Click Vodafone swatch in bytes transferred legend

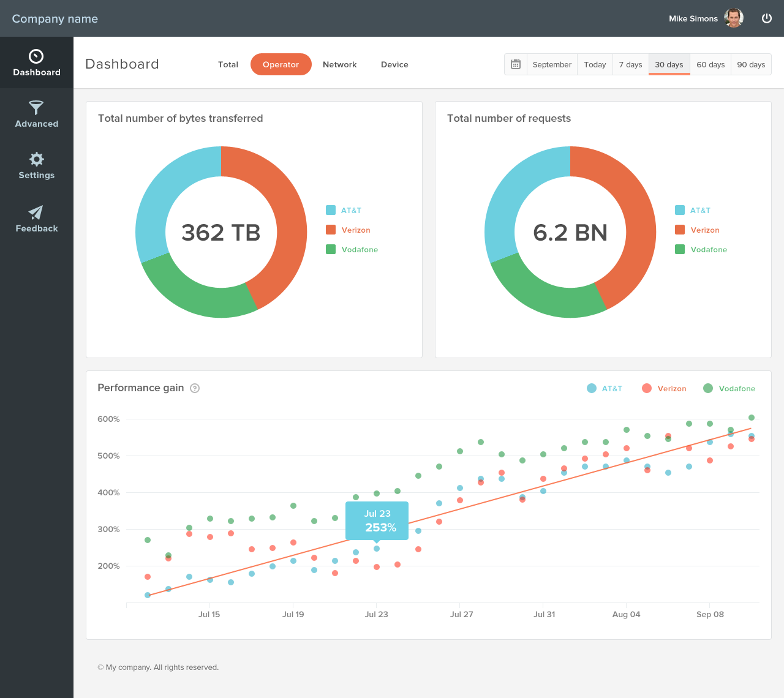coord(331,249)
